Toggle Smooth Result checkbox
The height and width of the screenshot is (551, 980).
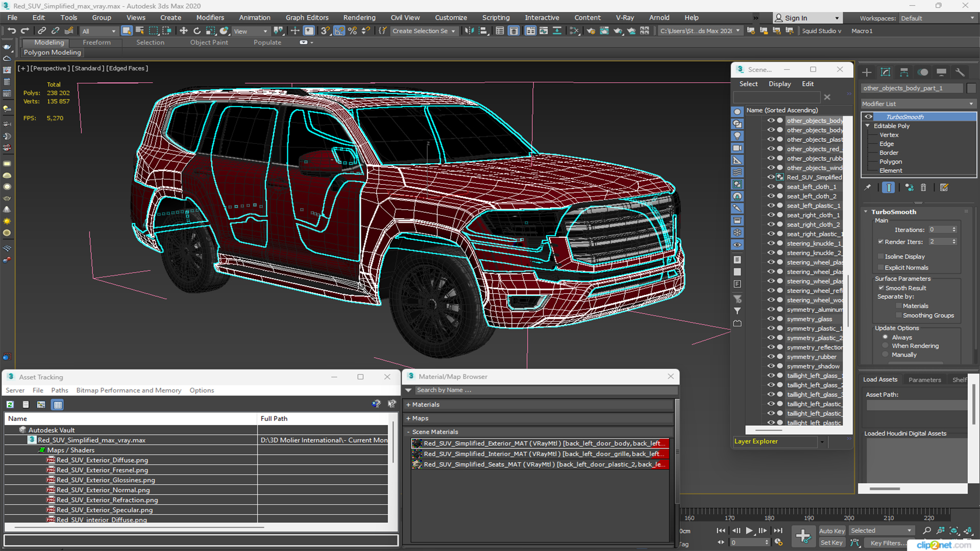(881, 288)
